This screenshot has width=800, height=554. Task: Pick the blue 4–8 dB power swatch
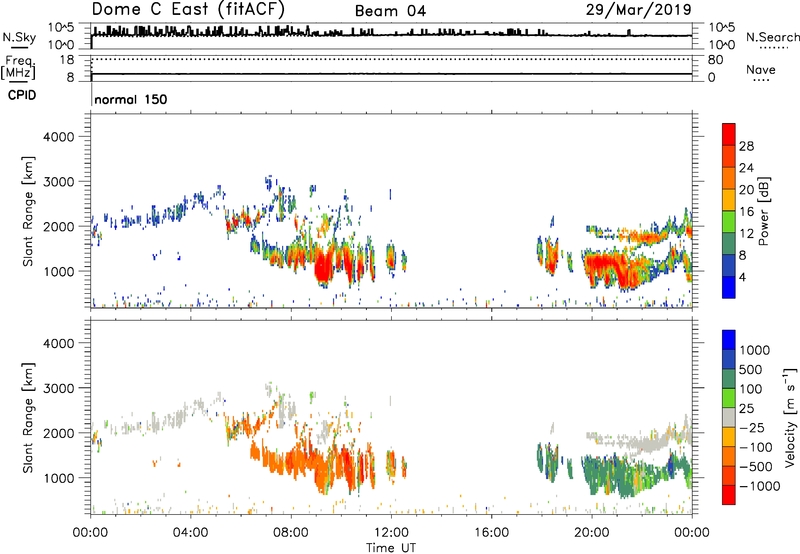[729, 266]
